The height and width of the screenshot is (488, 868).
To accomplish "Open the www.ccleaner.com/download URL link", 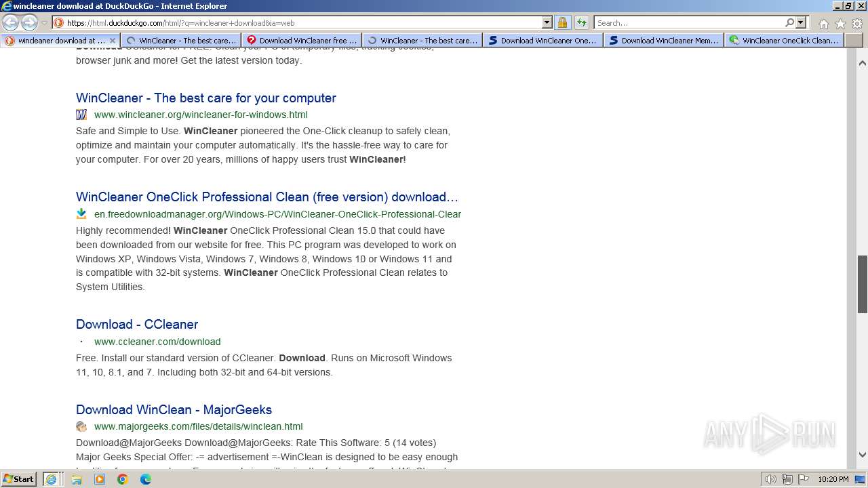I will pos(157,342).
